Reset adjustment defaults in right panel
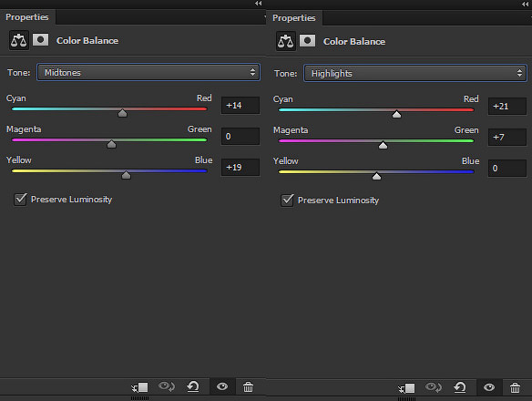 (x=460, y=387)
